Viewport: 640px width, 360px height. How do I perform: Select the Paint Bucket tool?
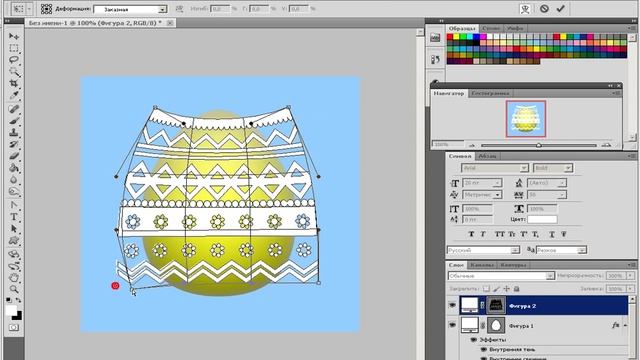pyautogui.click(x=14, y=168)
